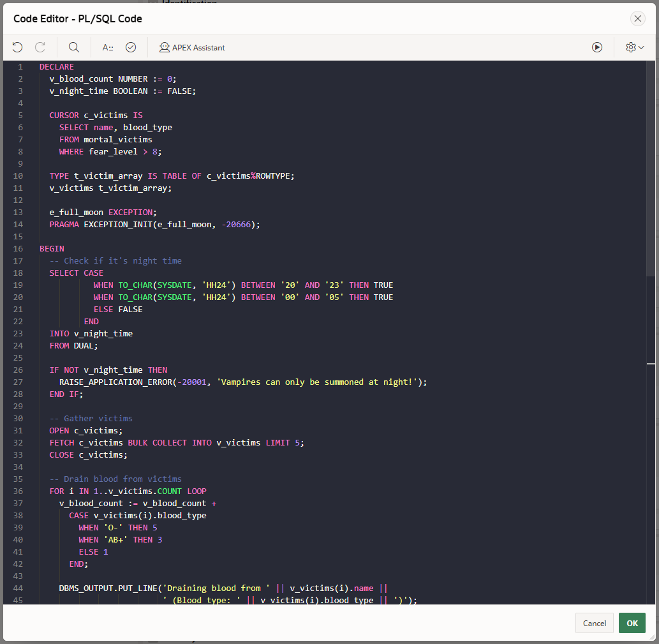Screen dimensions: 659x644
Task: Close the Code Editor dialog
Action: [637, 19]
